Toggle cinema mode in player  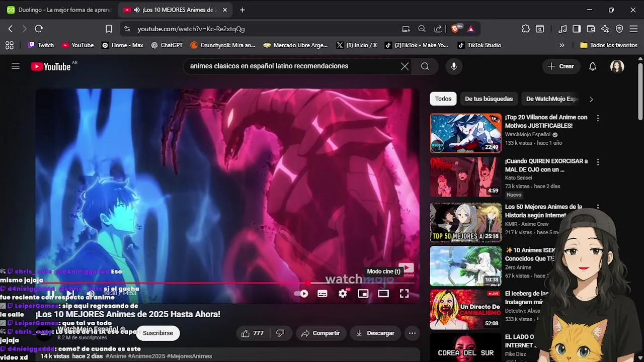point(384,294)
